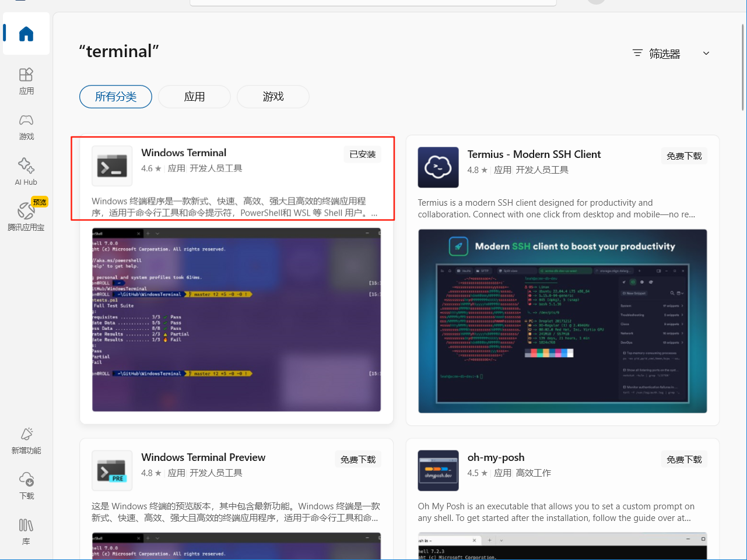
Task: Select the 应用 category filter tab
Action: pos(194,97)
